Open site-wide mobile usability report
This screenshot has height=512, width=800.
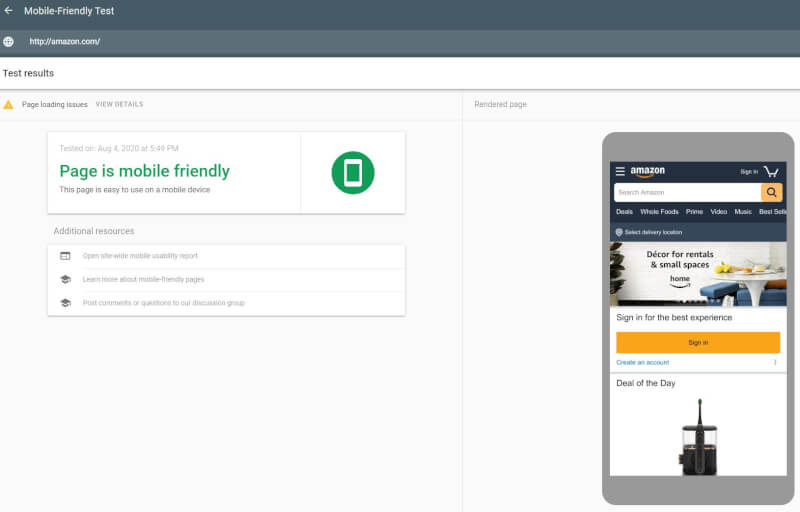coord(140,256)
